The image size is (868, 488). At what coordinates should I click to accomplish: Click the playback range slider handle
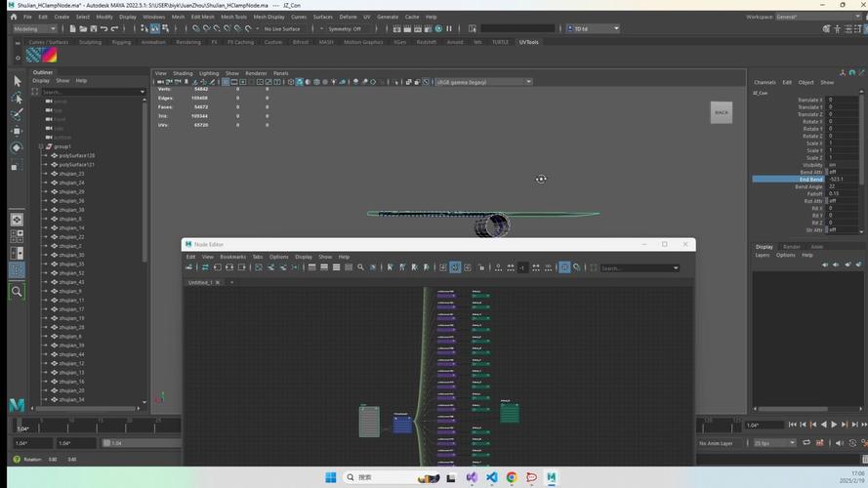106,443
